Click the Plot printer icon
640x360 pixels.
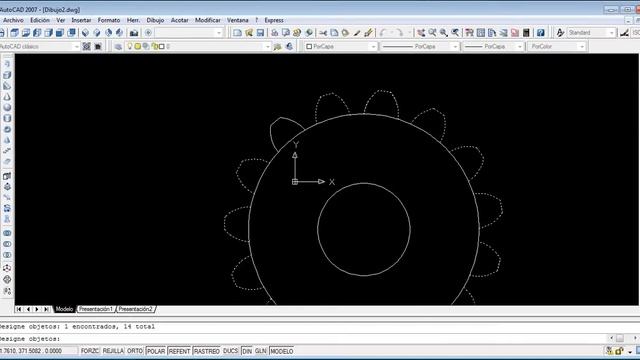click(275, 33)
